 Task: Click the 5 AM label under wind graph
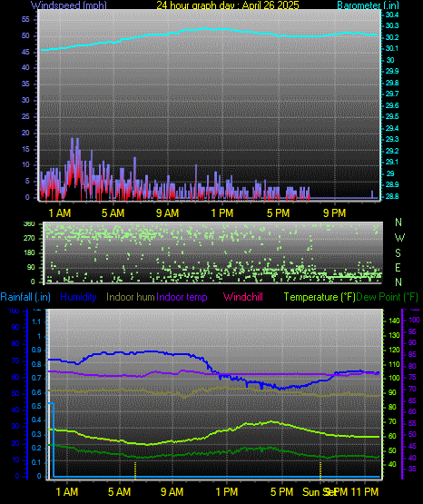tap(113, 213)
